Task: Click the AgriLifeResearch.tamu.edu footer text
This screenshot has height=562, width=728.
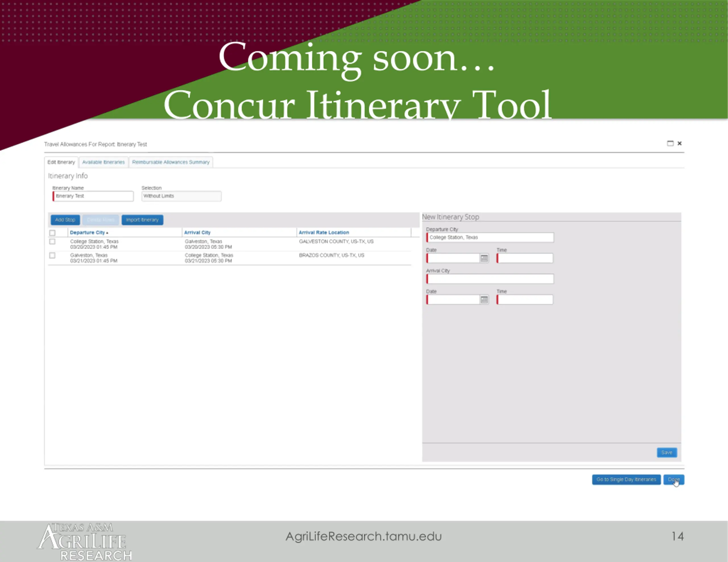Action: pyautogui.click(x=364, y=536)
